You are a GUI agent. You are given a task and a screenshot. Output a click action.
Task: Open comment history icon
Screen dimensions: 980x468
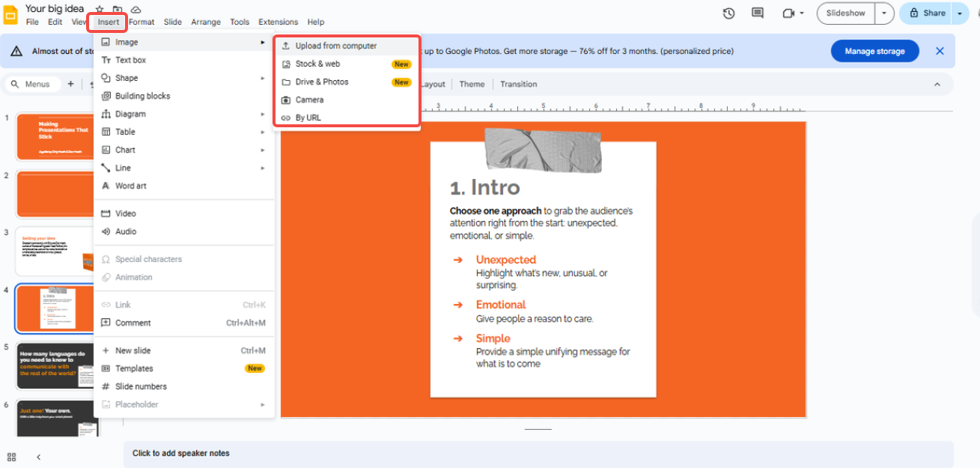pos(757,13)
